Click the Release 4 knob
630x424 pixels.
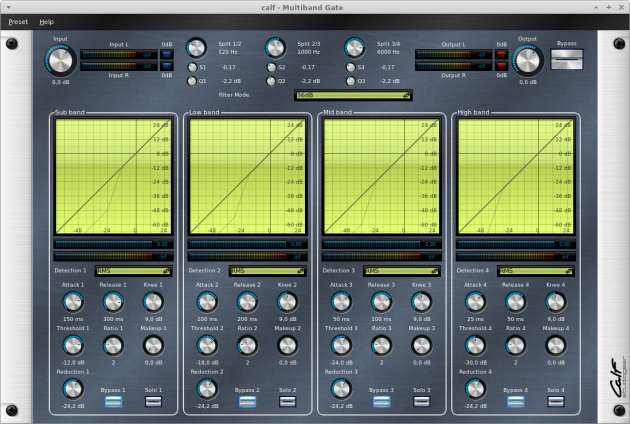click(x=516, y=302)
